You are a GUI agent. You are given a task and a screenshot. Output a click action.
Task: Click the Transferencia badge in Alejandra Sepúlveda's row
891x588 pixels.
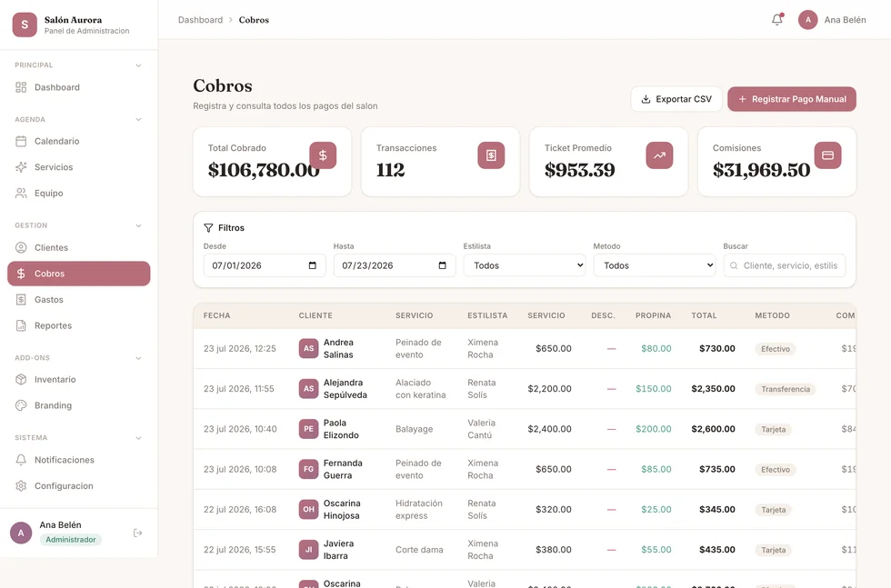[786, 389]
